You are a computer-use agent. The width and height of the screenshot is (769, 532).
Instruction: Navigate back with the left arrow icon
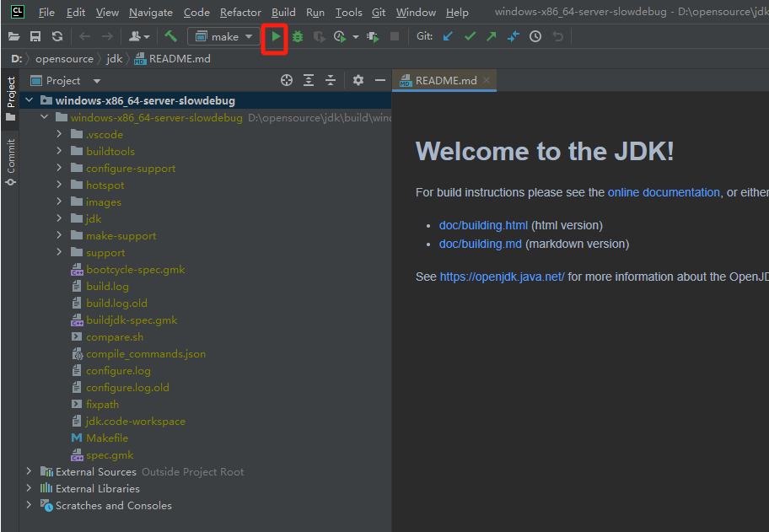coord(85,36)
